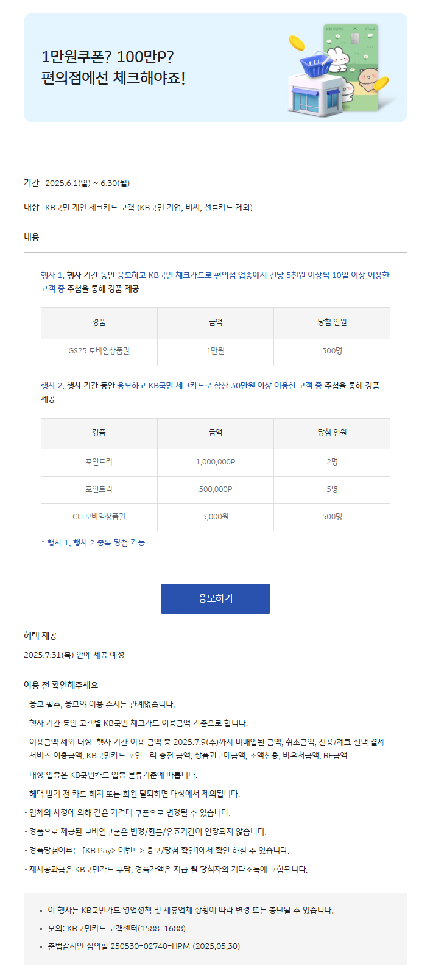Click the 준법감시인 심의필 compliance line
Viewport: 433px width, 980px height.
click(x=144, y=946)
